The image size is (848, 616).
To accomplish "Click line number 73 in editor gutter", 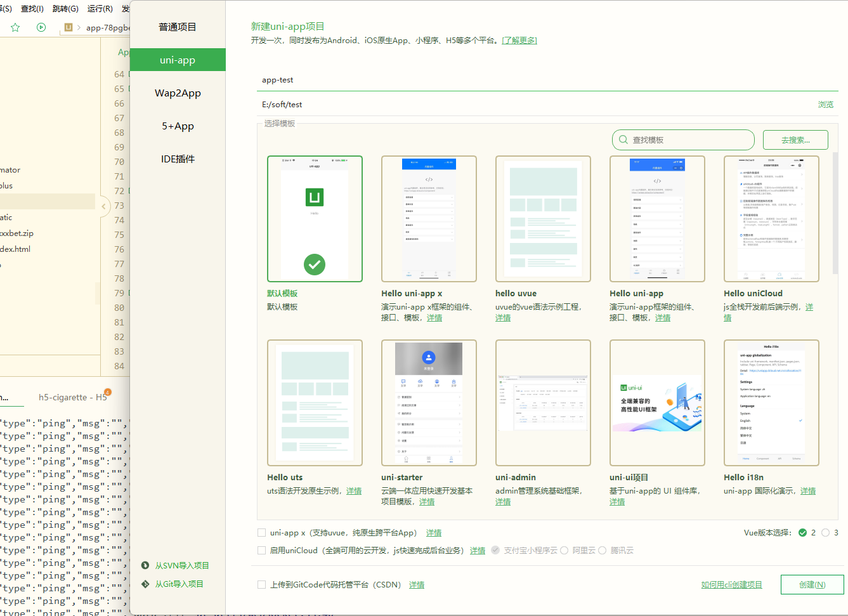I will tap(119, 206).
